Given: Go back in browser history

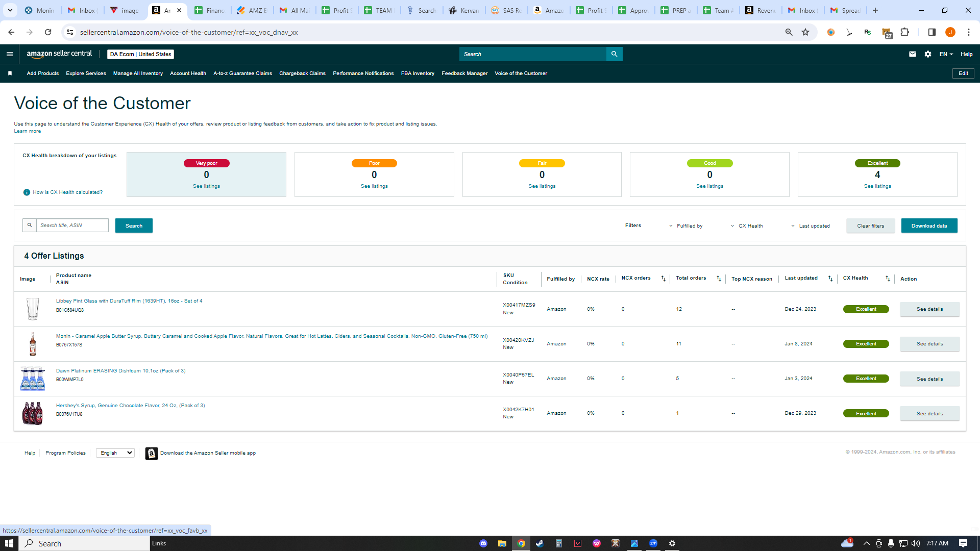Looking at the screenshot, I should [11, 32].
